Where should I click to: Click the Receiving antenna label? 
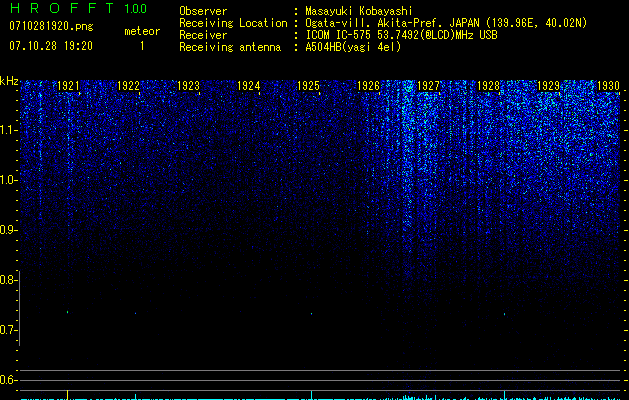[x=230, y=47]
